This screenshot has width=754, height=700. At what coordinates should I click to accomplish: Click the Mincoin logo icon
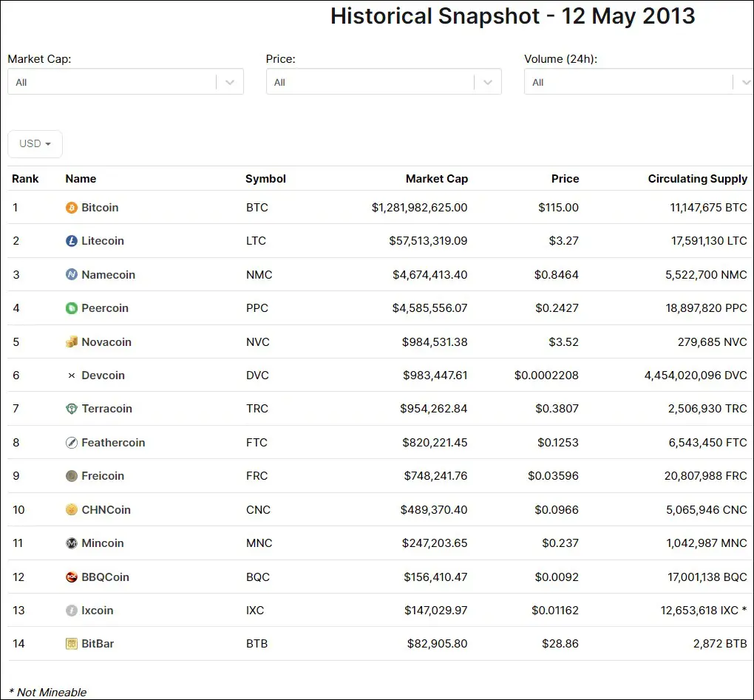(71, 543)
